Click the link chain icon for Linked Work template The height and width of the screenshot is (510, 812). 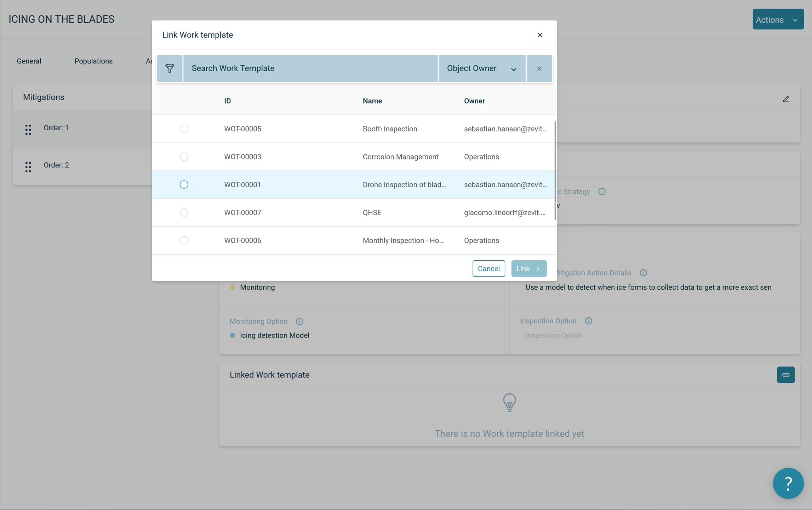click(785, 375)
